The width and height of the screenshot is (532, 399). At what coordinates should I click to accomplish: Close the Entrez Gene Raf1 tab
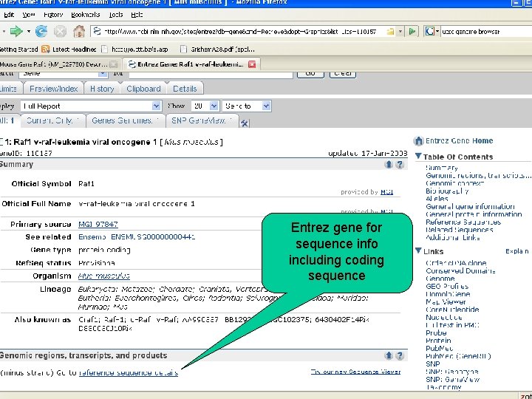pyautogui.click(x=252, y=64)
